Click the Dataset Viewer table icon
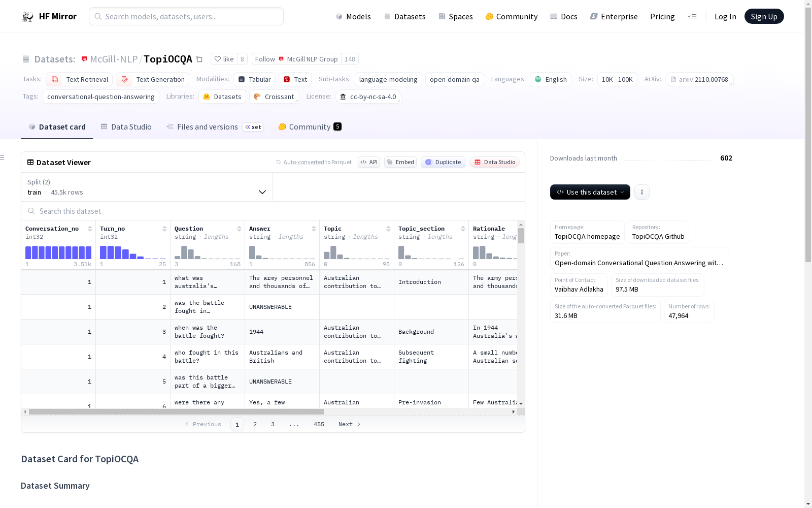 (30, 163)
